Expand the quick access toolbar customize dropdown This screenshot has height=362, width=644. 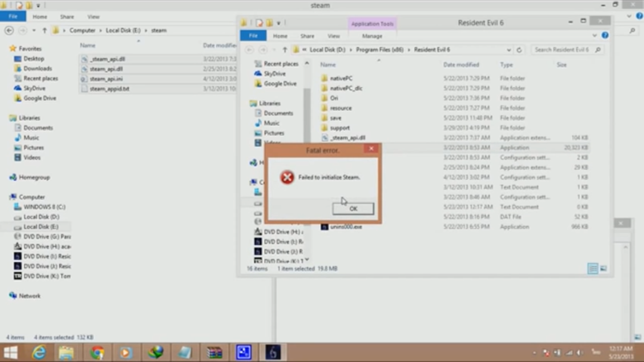[x=279, y=22]
